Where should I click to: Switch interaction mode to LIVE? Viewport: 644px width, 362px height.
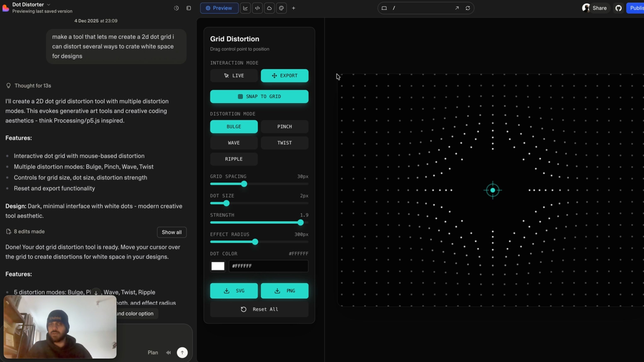[234, 75]
